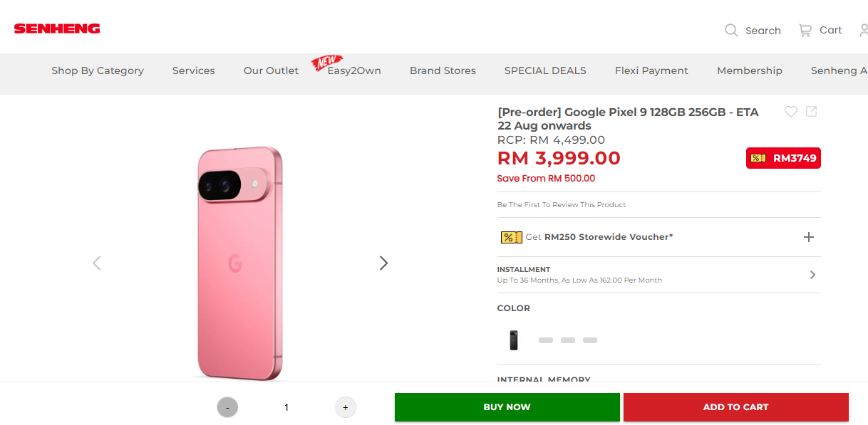Add product to wishlist heart icon
The image size is (868, 425).
pyautogui.click(x=790, y=112)
